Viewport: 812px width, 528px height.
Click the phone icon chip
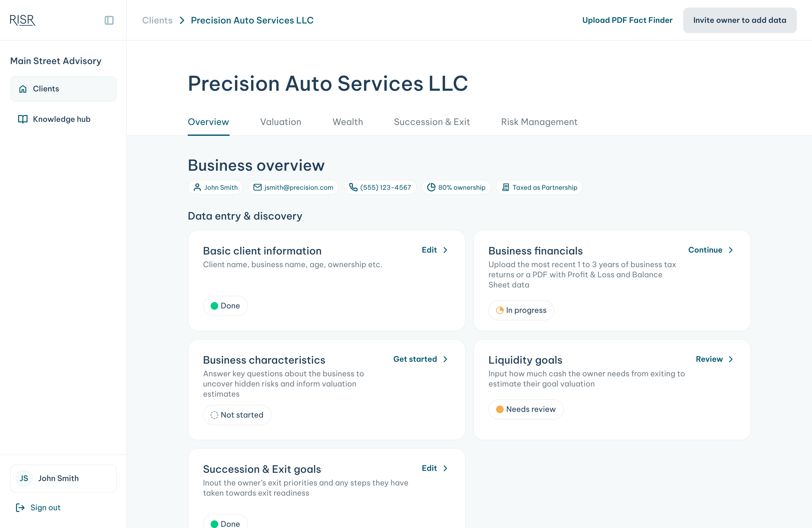tap(353, 187)
